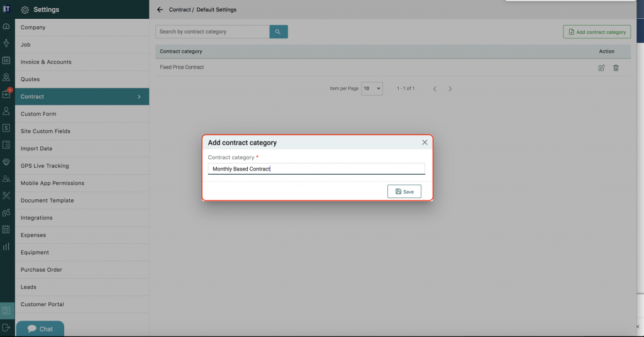The height and width of the screenshot is (337, 644).
Task: Click the magnifier search button
Action: [x=279, y=31]
